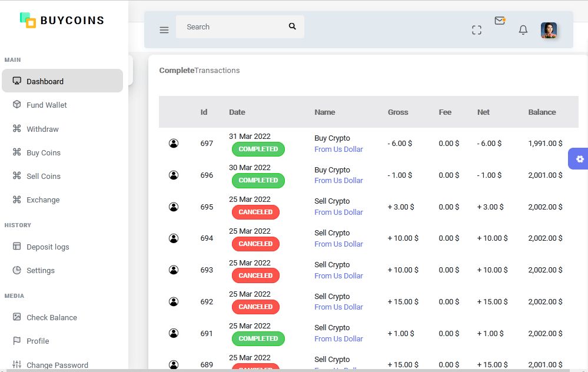Image resolution: width=588 pixels, height=372 pixels.
Task: Open Check Balance in the sidebar
Action: coord(52,317)
